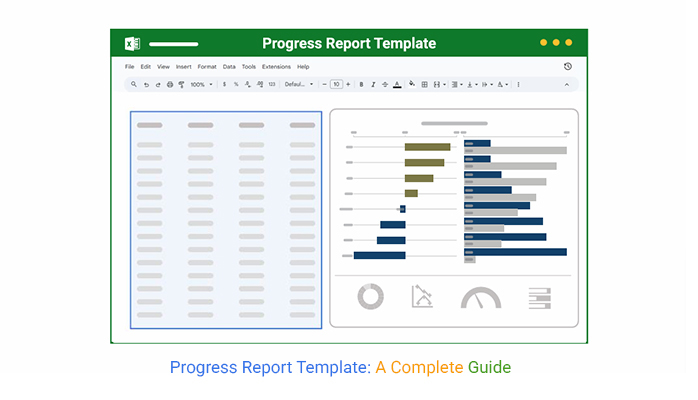Collapse the toolbar with the chevron arrow

click(566, 85)
